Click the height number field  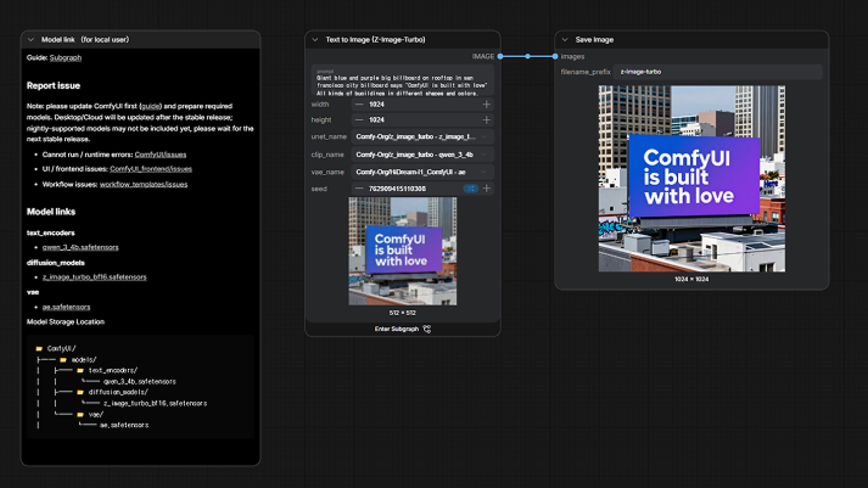pos(423,120)
